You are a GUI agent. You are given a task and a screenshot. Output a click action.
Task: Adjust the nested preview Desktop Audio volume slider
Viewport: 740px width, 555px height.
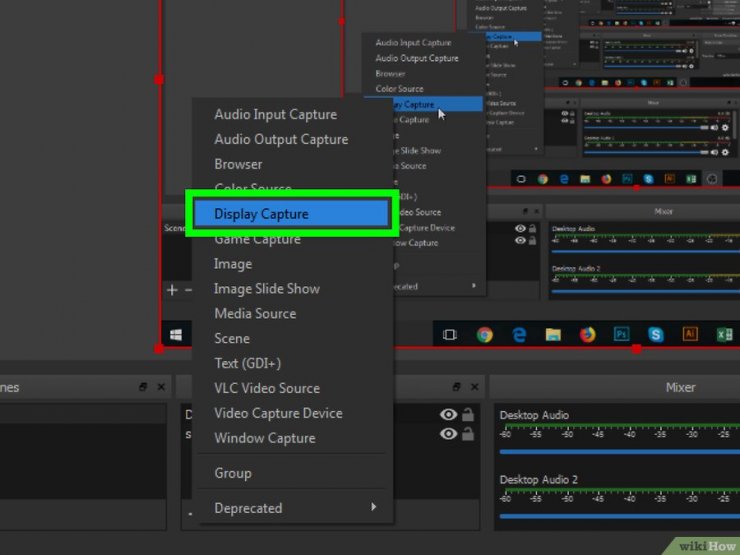coord(645,252)
